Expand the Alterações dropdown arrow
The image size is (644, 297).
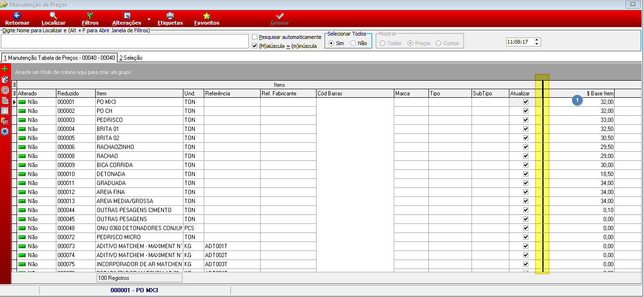coord(149,20)
